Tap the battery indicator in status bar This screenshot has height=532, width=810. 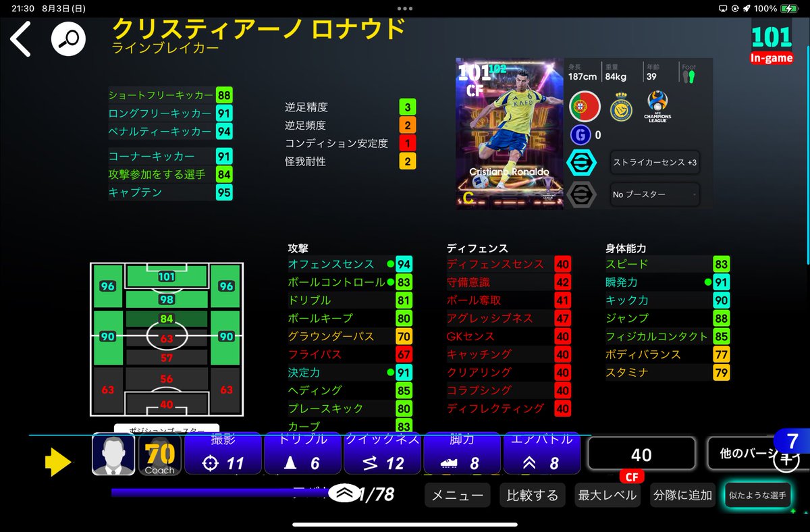(x=788, y=9)
